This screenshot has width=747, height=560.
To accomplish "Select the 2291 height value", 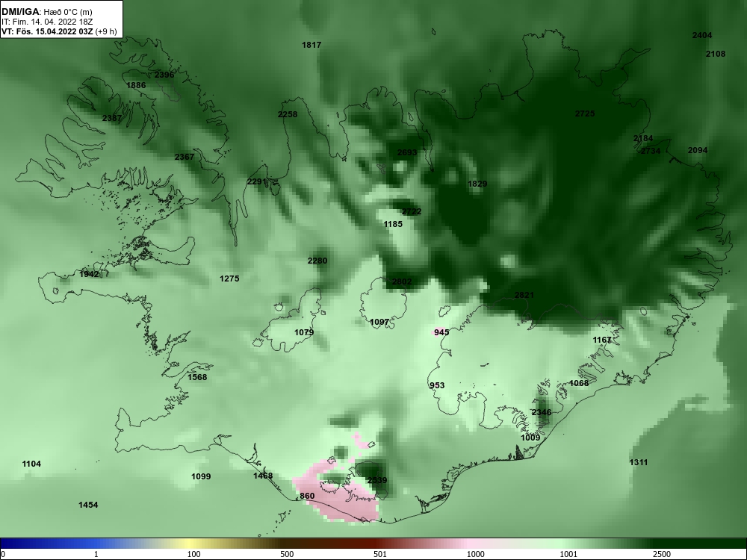I will (257, 181).
